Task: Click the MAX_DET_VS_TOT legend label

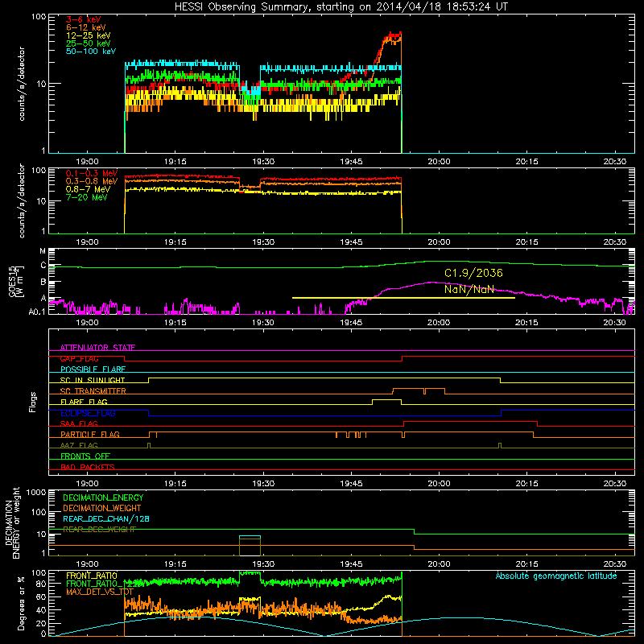Action: (100, 592)
